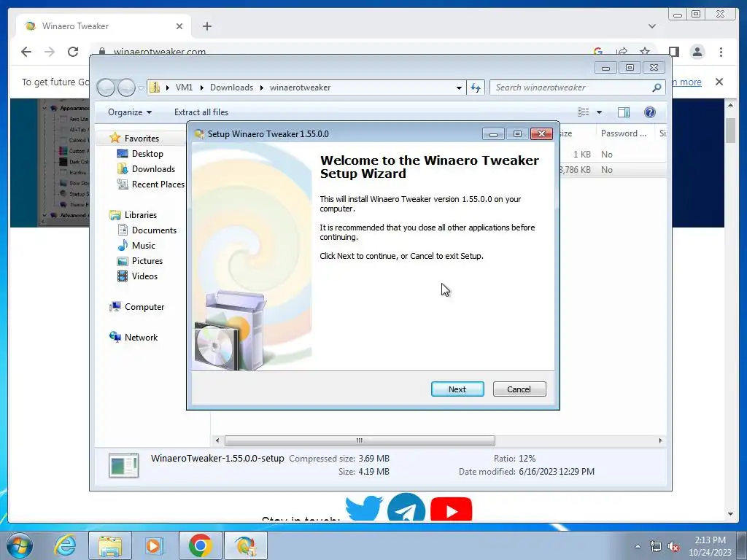Open the Chrome profile menu
The width and height of the screenshot is (747, 560).
[x=697, y=52]
